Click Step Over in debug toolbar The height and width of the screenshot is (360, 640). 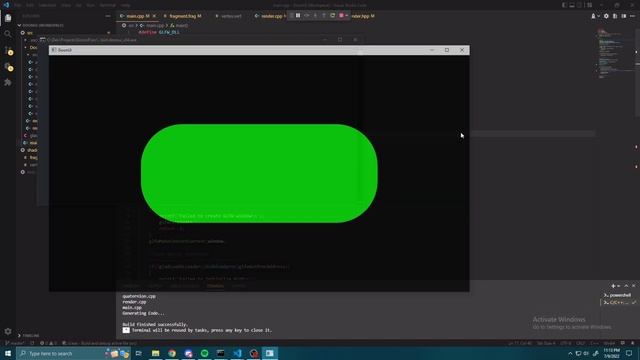point(307,16)
